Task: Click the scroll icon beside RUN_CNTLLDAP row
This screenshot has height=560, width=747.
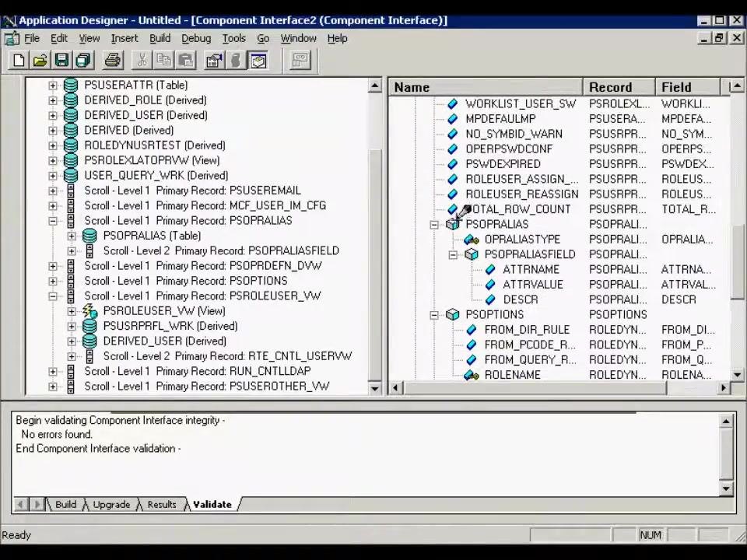Action: (x=71, y=372)
